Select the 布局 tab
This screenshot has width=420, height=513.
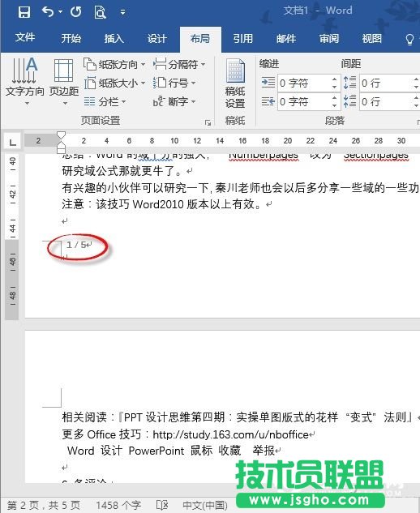[200, 39]
